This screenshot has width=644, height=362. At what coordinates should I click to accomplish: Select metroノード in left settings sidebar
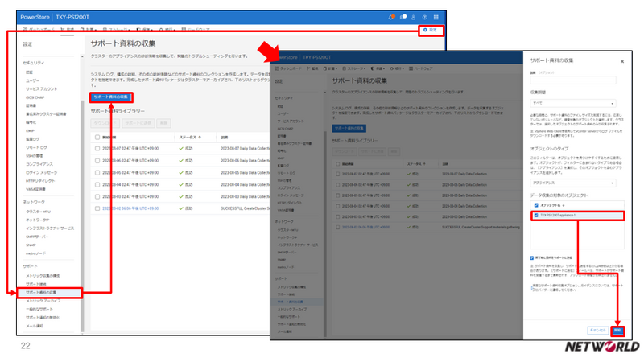(35, 253)
